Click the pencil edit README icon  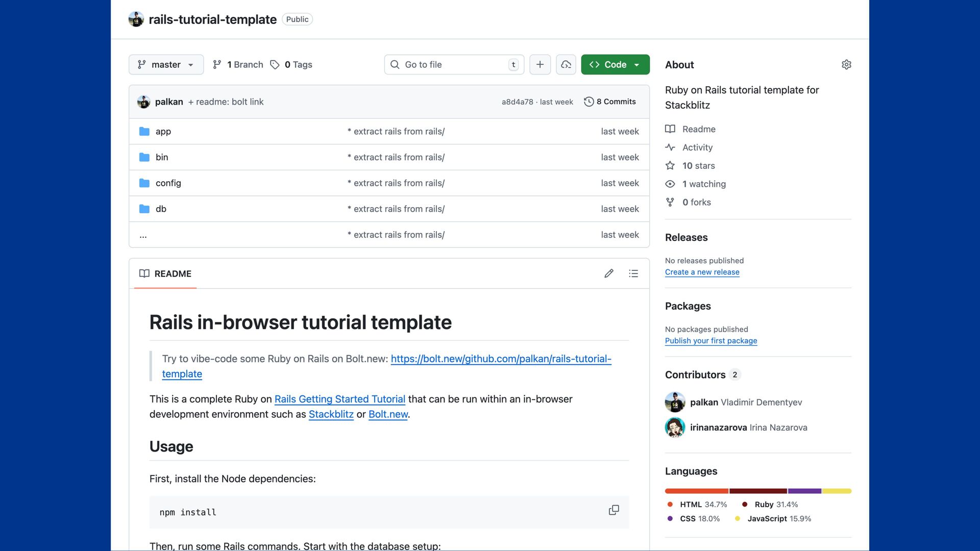click(x=608, y=274)
